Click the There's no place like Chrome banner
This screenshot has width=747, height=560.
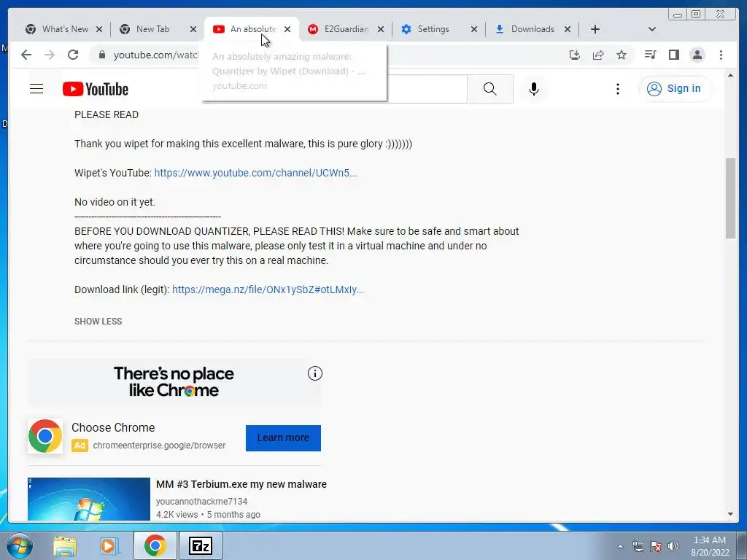click(x=174, y=382)
